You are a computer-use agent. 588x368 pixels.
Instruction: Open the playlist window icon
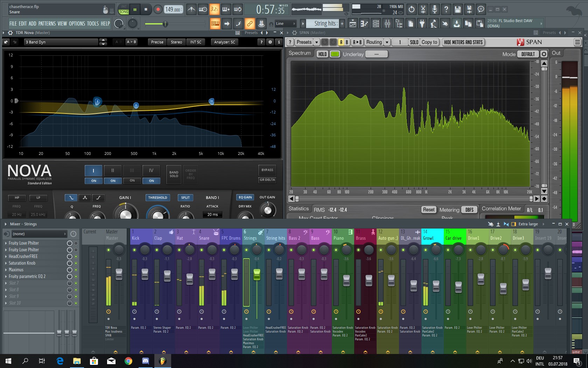(353, 23)
